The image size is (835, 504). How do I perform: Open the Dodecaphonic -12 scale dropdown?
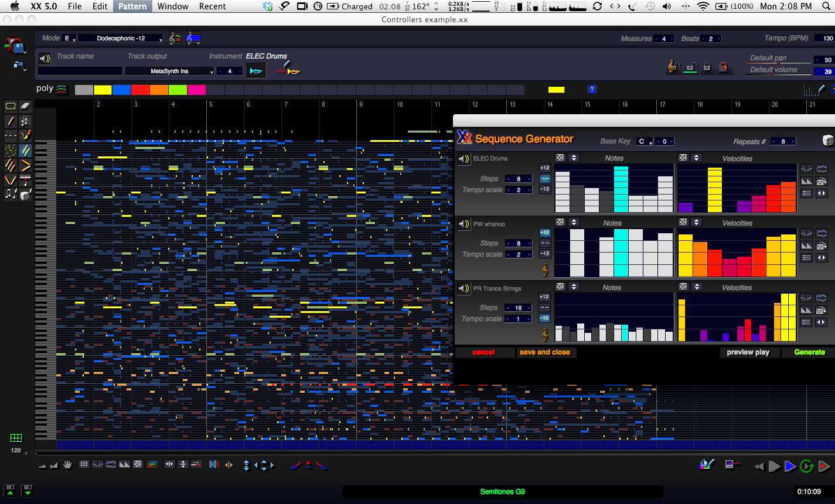coord(121,38)
